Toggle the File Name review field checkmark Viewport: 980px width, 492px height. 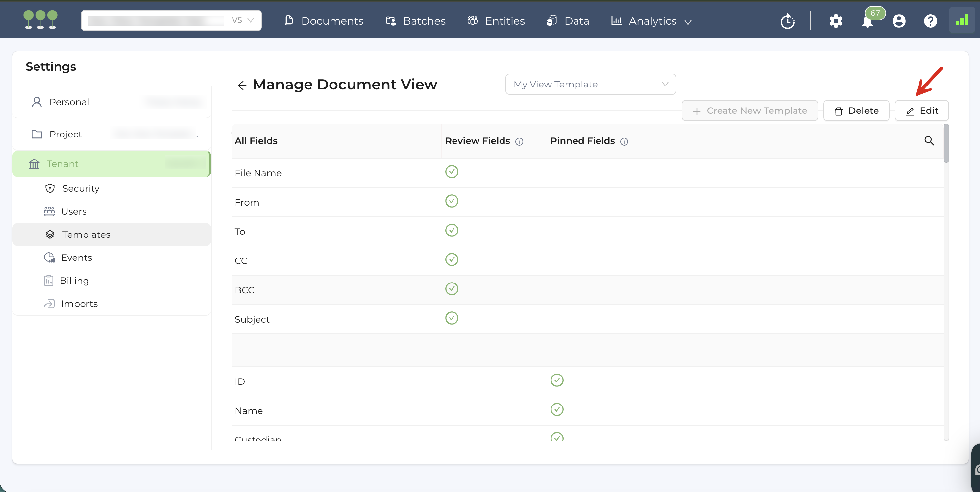[x=452, y=172]
